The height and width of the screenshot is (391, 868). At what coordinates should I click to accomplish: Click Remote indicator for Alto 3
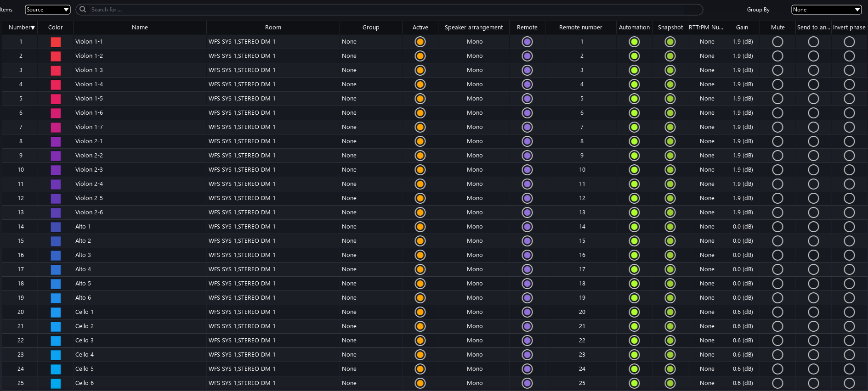coord(527,255)
